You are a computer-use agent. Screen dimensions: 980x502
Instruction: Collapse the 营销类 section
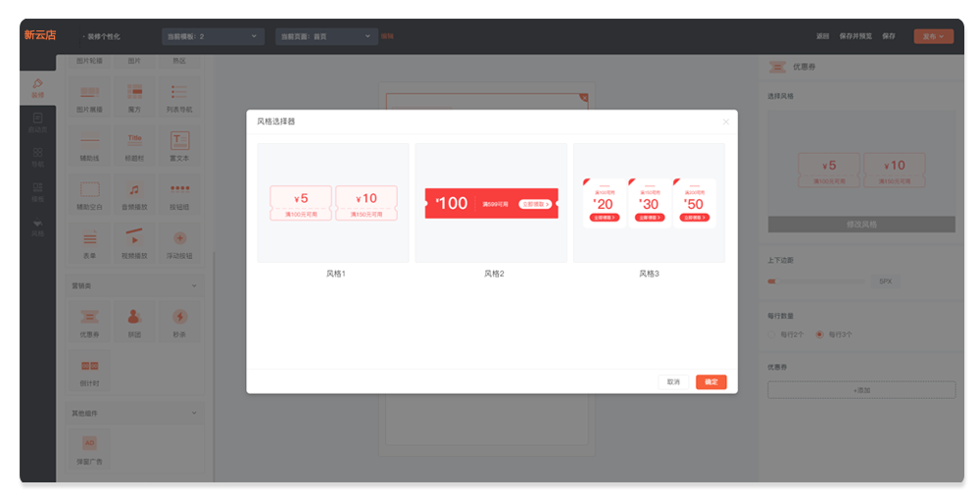pyautogui.click(x=194, y=285)
